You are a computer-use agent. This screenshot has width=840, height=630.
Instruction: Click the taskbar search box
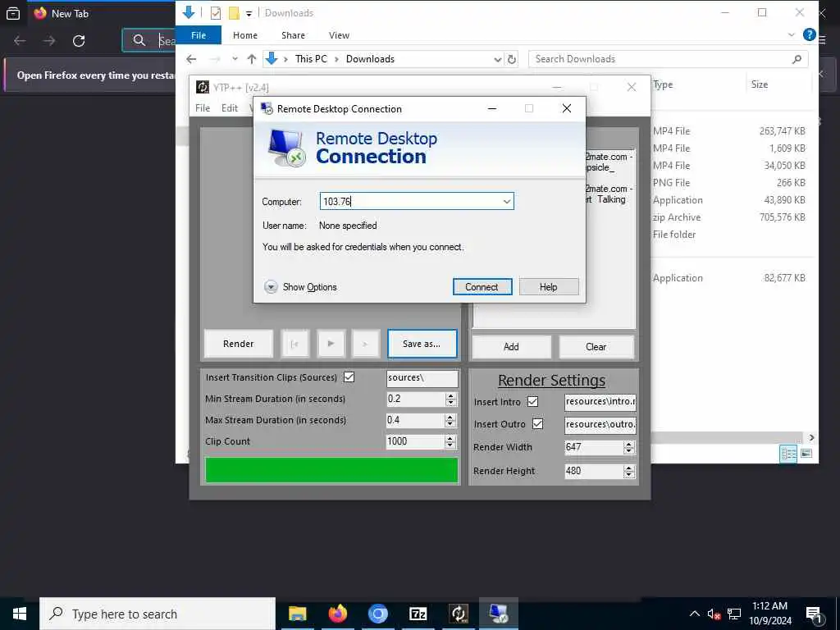point(157,614)
